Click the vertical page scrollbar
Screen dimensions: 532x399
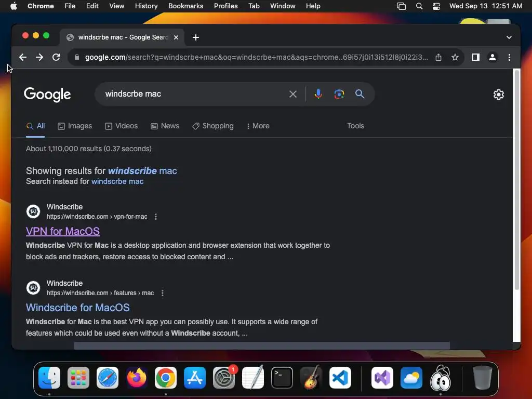pyautogui.click(x=516, y=180)
